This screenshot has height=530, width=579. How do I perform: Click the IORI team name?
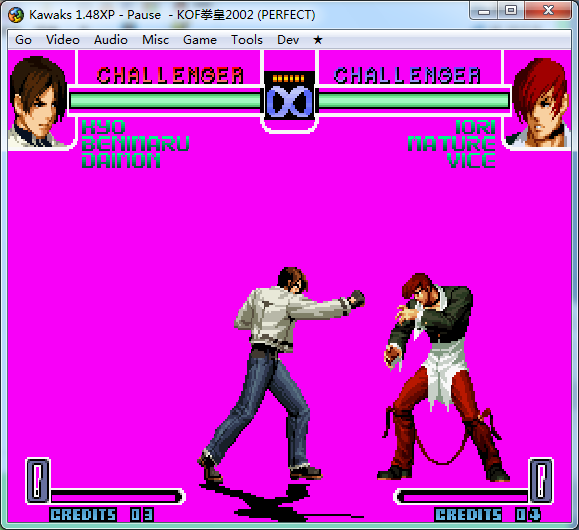point(475,127)
